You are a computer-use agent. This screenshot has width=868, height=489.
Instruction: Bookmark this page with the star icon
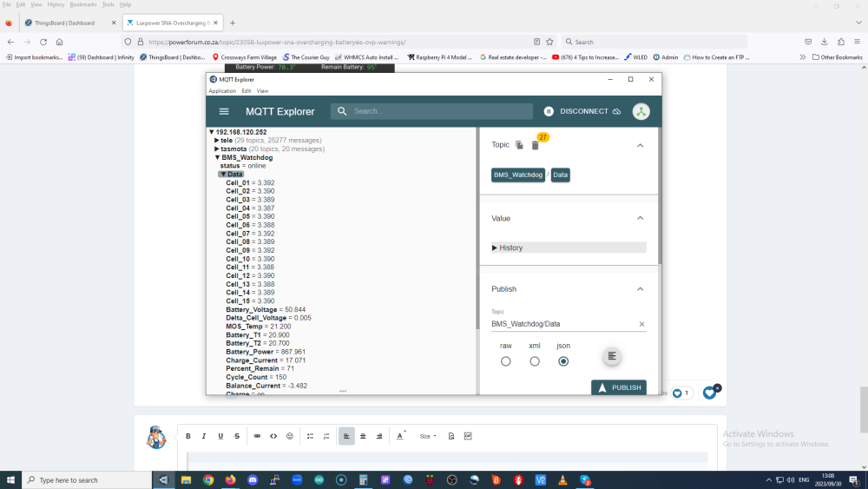click(549, 42)
